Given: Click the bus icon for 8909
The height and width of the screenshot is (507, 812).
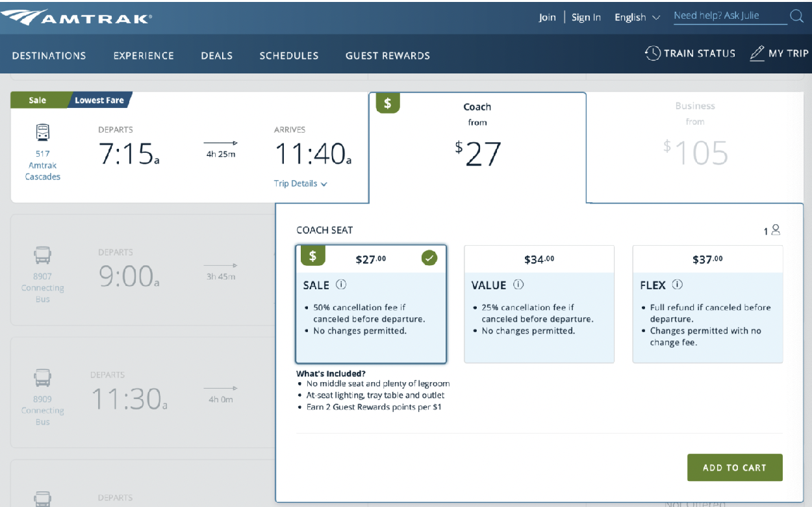Looking at the screenshot, I should coord(43,378).
